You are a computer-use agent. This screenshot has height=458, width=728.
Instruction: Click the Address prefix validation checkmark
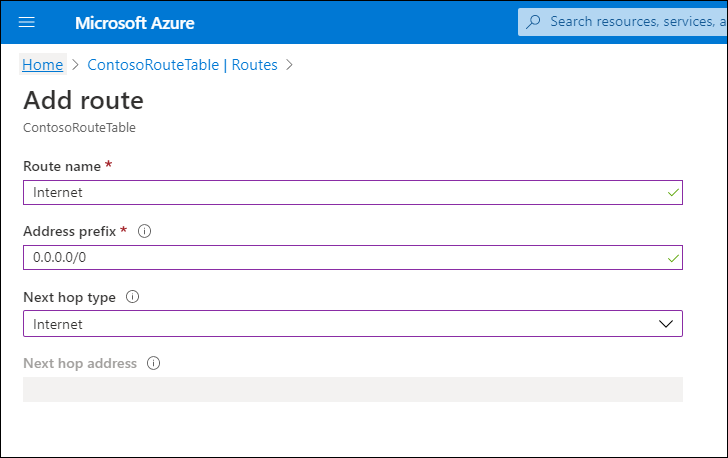[671, 257]
